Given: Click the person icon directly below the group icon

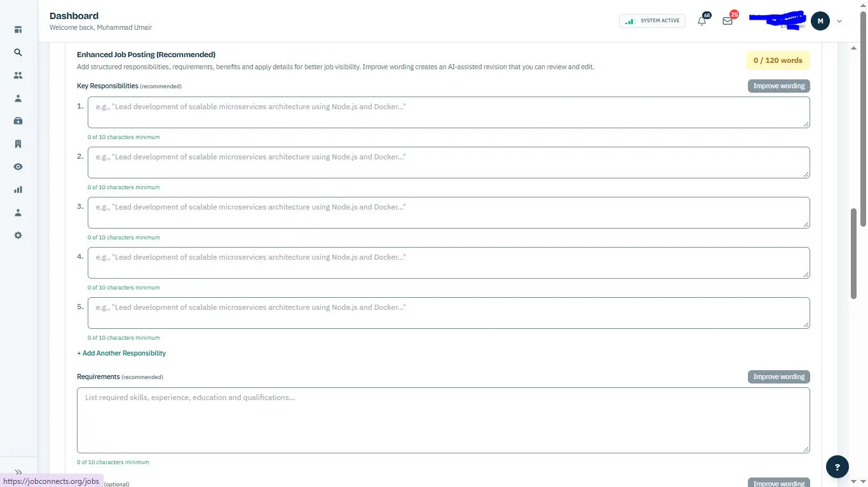Looking at the screenshot, I should pyautogui.click(x=18, y=98).
